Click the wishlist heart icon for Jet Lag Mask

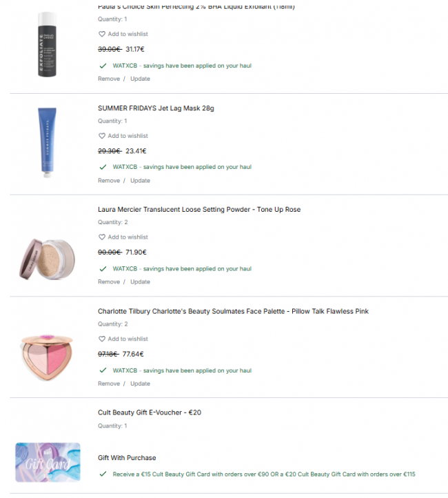click(102, 136)
